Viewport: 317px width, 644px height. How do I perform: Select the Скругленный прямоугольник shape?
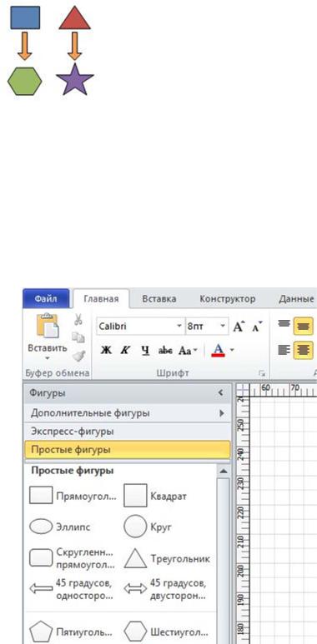pyautogui.click(x=73, y=558)
